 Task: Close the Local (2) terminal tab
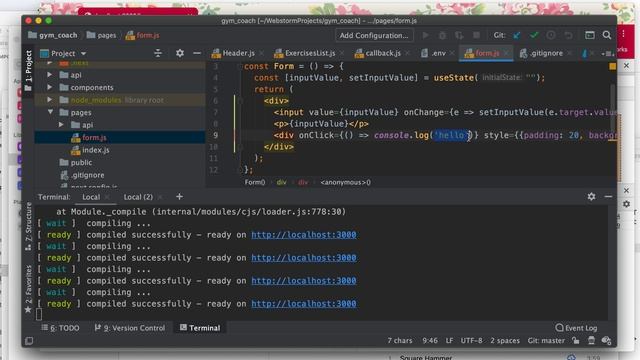[160, 197]
